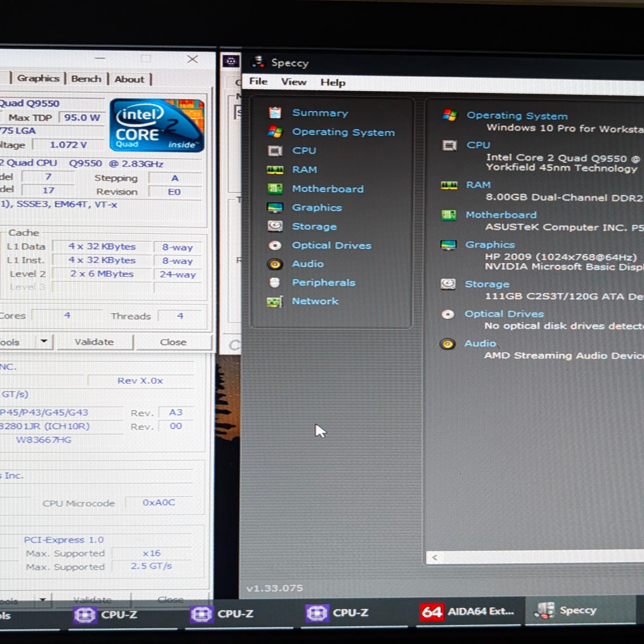The height and width of the screenshot is (644, 644).
Task: Switch to CPU-Z About tab
Action: pyautogui.click(x=129, y=79)
